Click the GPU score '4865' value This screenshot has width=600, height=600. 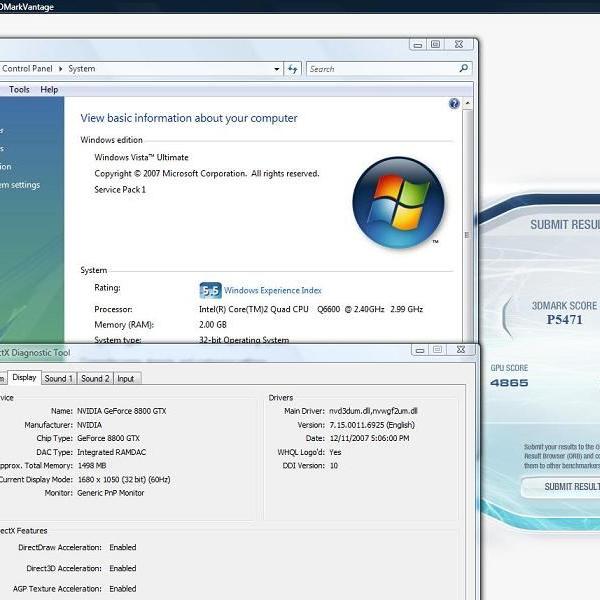[x=509, y=383]
